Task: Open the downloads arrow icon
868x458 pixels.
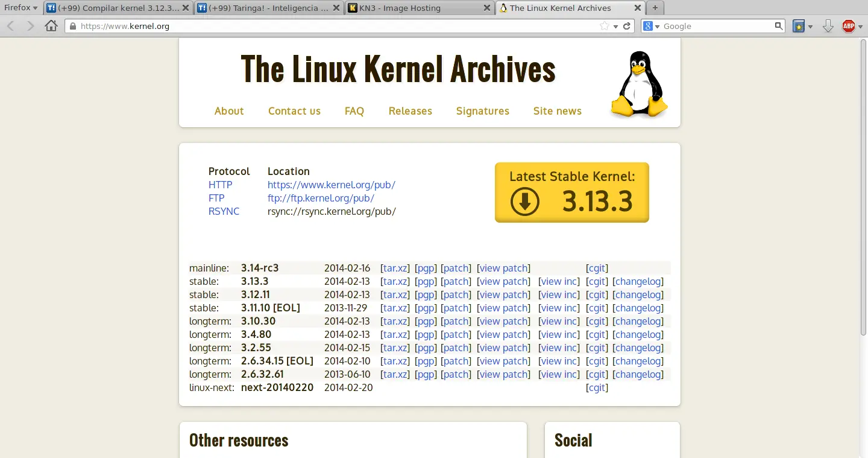Action: (x=828, y=26)
